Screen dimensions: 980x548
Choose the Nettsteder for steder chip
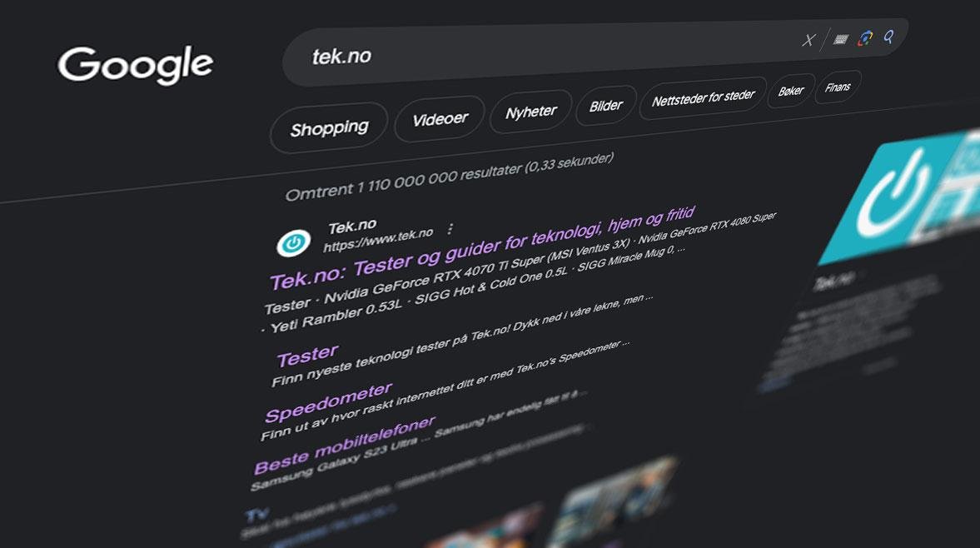coord(703,97)
